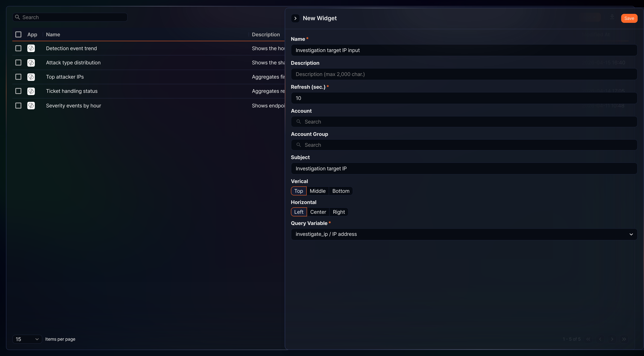Click the app icon for Attack type distribution

[31, 63]
